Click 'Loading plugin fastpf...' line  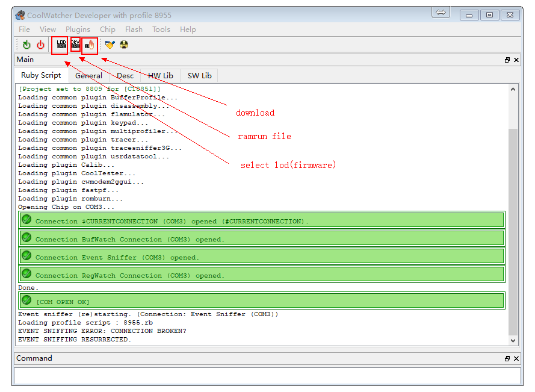click(x=68, y=190)
